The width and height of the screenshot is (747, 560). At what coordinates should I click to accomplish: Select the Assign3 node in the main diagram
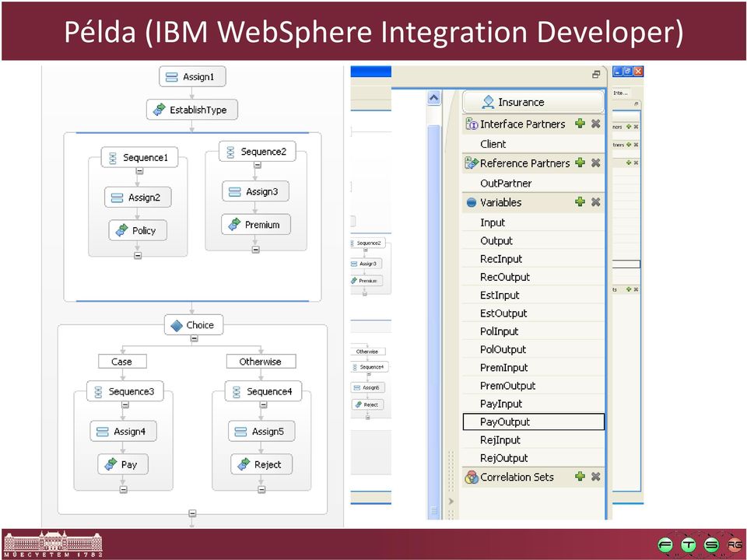[255, 191]
